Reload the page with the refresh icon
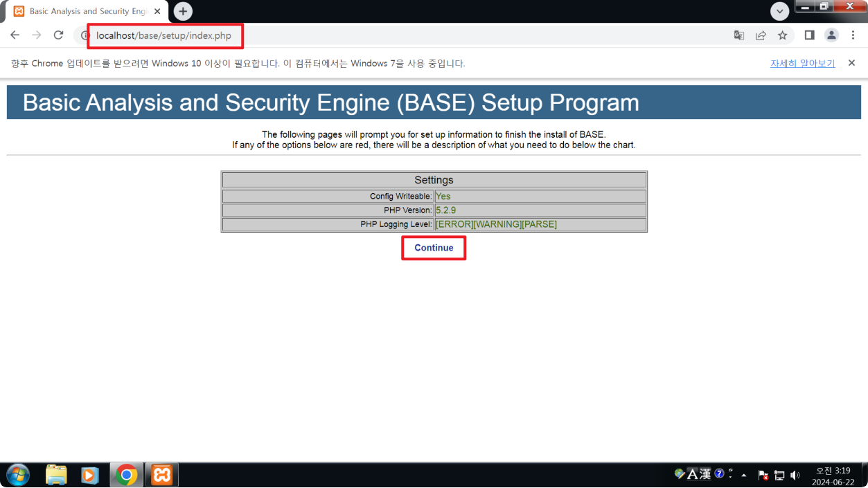Viewport: 868px width, 488px height. click(59, 35)
